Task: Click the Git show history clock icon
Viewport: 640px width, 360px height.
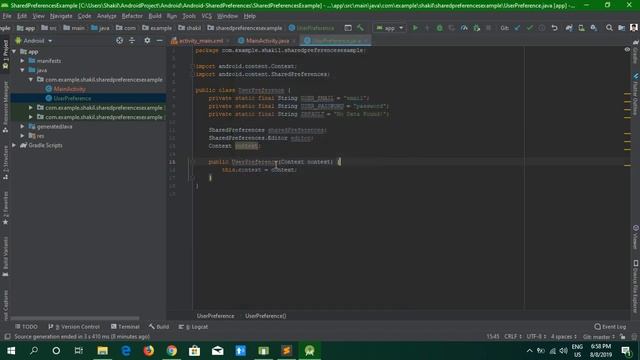Action: pyautogui.click(x=542, y=28)
